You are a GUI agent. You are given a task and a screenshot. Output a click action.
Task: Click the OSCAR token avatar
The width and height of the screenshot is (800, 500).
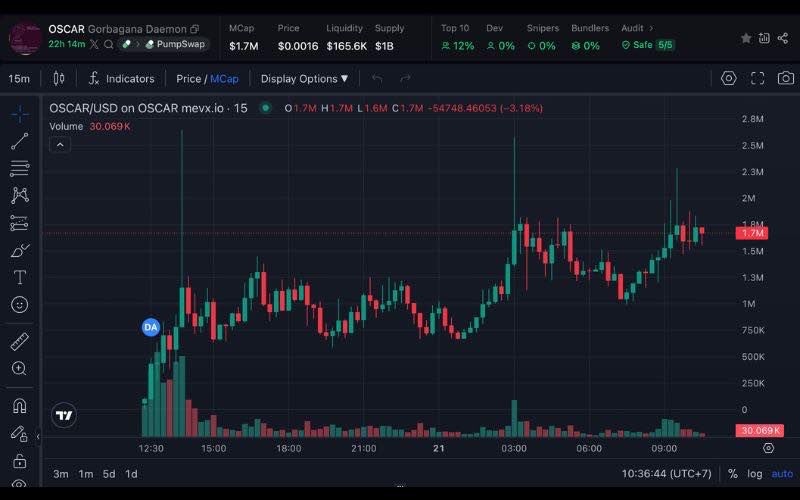click(25, 38)
